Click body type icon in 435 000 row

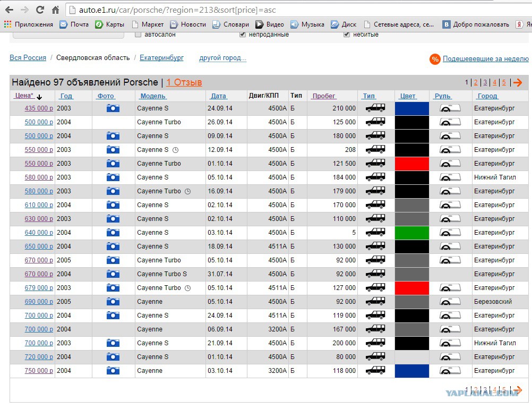coord(375,108)
